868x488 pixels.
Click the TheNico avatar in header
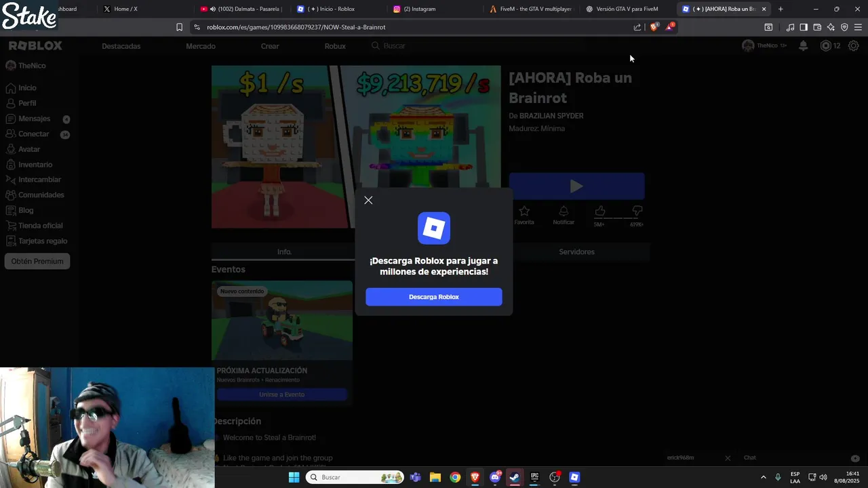pos(748,45)
